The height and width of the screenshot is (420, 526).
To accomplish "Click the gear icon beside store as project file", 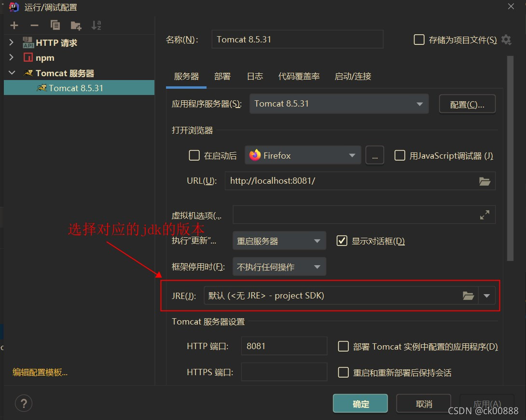I will click(x=506, y=40).
